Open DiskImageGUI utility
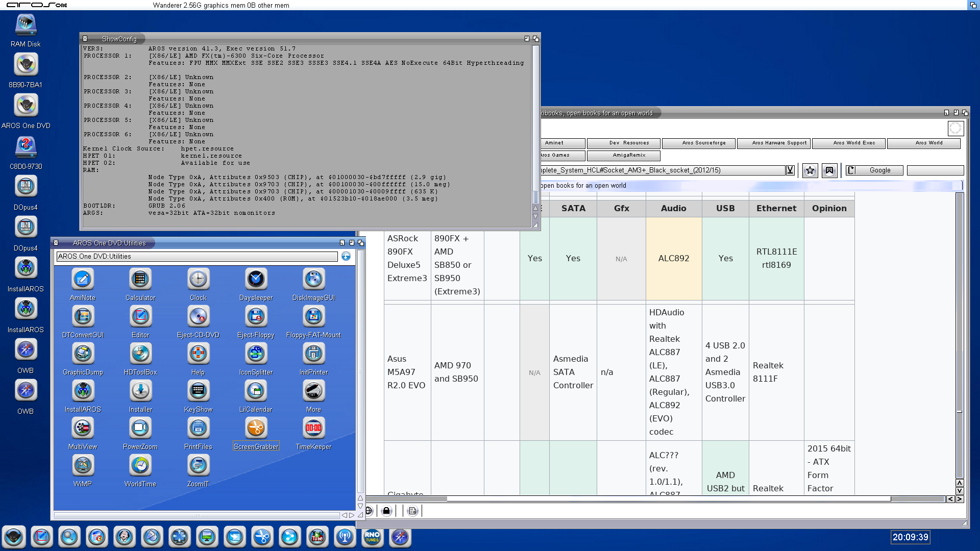980x551 pixels. tap(313, 279)
